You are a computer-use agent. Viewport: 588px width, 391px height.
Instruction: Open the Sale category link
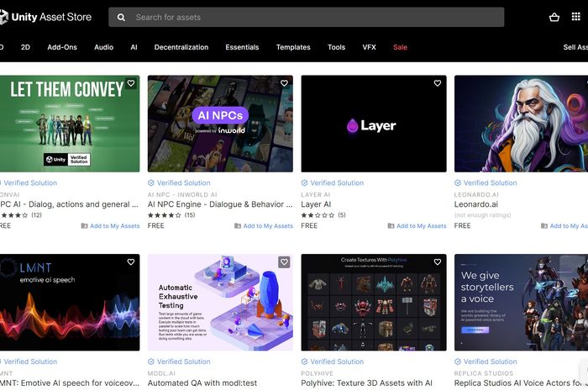400,47
